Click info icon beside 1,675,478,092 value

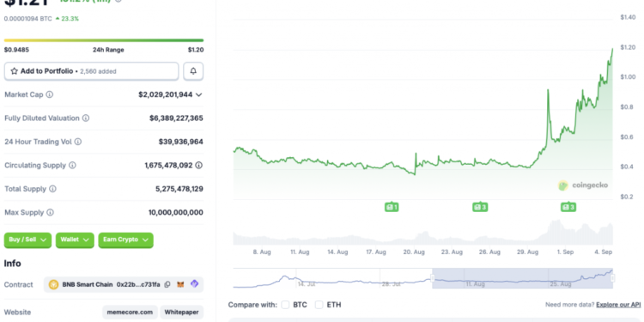point(199,166)
